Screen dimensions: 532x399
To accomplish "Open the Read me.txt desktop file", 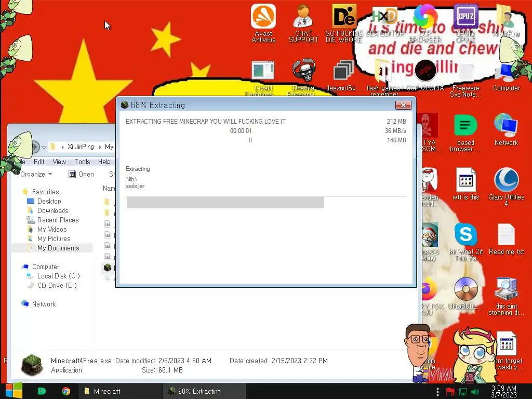I will 506,239.
